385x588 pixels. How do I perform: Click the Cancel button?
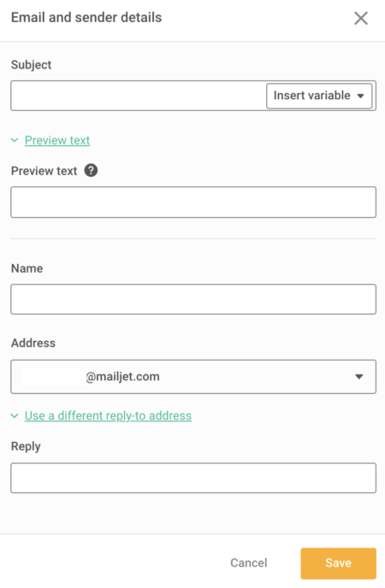coord(249,563)
